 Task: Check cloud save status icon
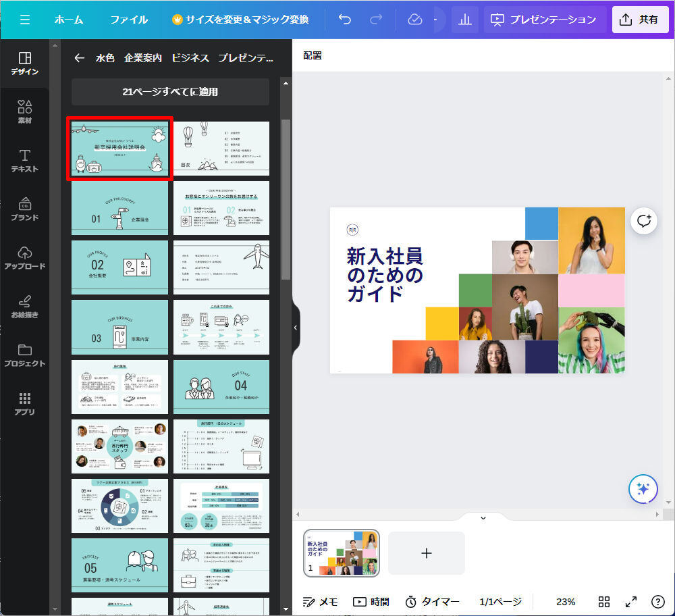415,20
